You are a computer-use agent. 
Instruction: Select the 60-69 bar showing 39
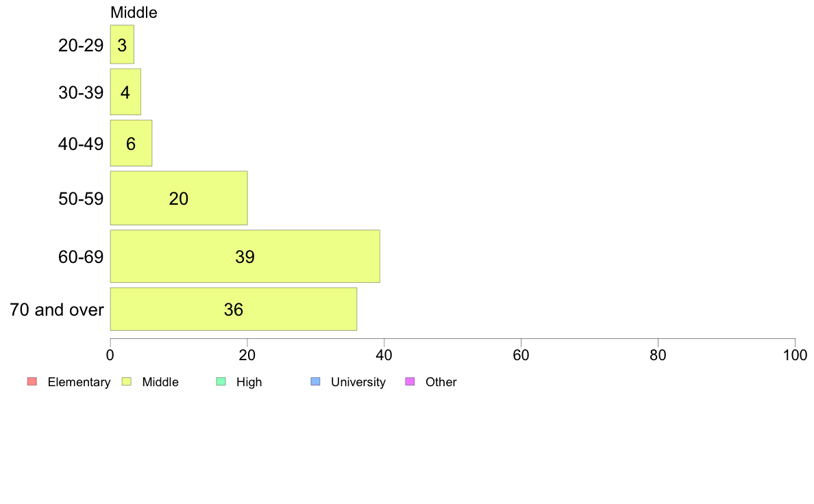tap(245, 256)
